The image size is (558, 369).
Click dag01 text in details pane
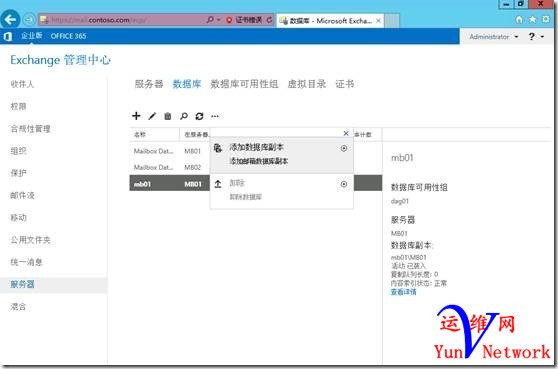coord(400,201)
